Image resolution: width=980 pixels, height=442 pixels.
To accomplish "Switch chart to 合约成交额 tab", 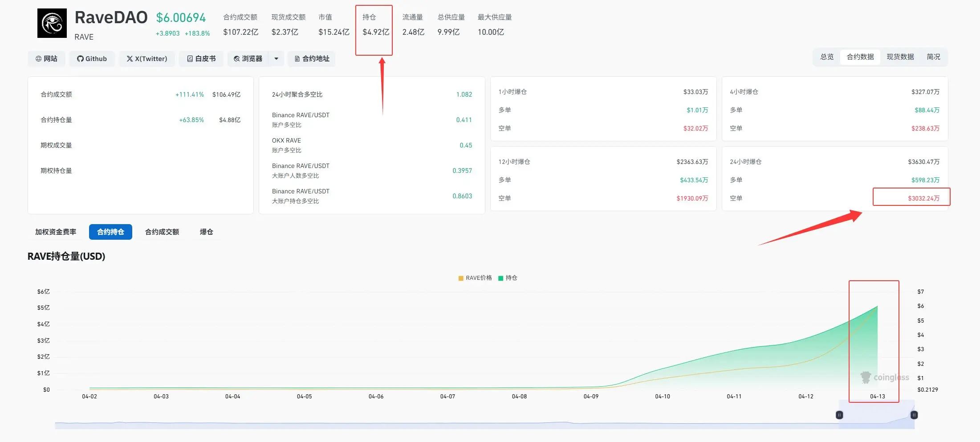I will click(162, 232).
